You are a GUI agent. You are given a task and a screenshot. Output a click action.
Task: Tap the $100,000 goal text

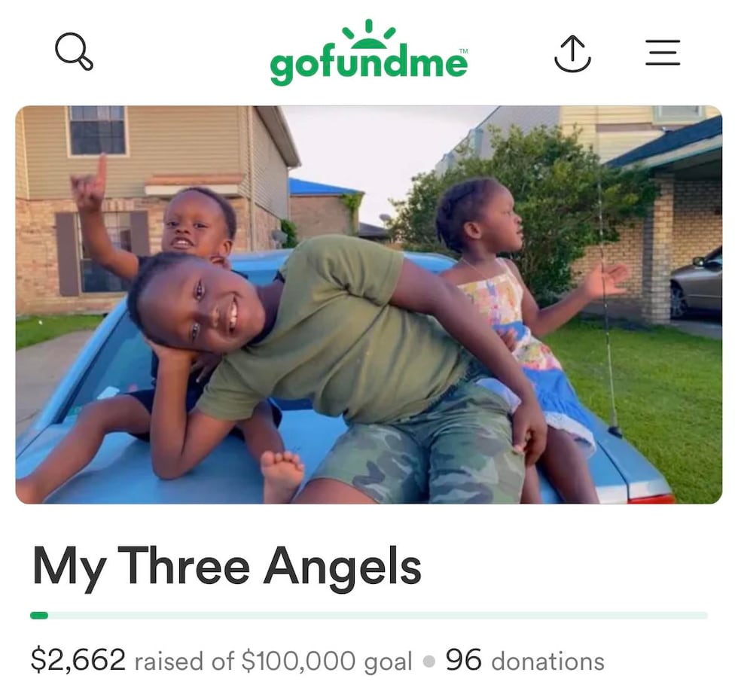click(327, 661)
